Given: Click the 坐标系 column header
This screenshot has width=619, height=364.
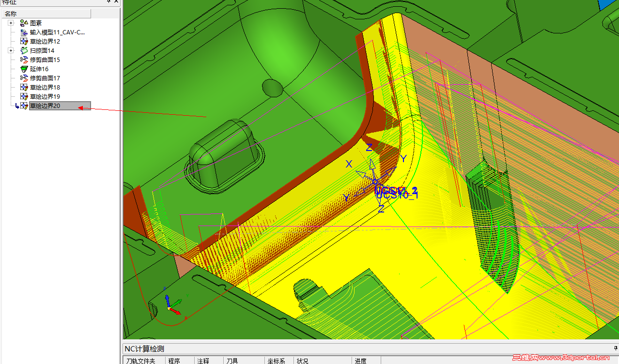Looking at the screenshot, I should 279,361.
